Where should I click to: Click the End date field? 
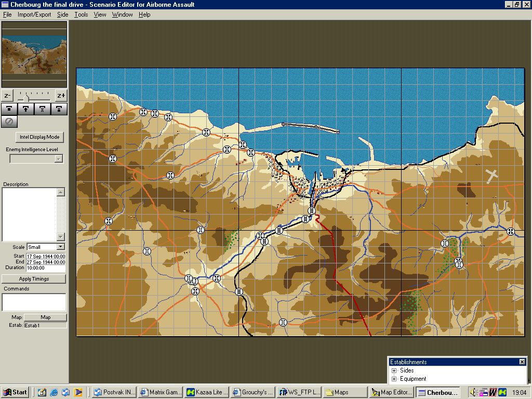(46, 262)
